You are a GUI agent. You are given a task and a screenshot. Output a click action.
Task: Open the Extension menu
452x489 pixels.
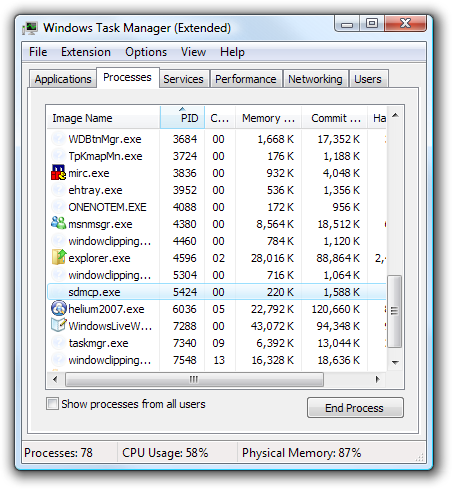86,52
